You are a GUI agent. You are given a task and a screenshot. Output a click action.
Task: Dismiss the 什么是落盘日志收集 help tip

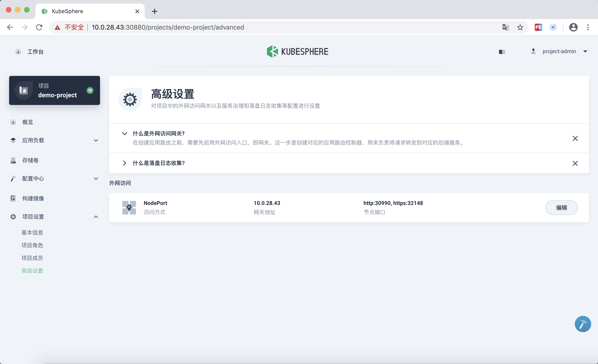click(575, 163)
